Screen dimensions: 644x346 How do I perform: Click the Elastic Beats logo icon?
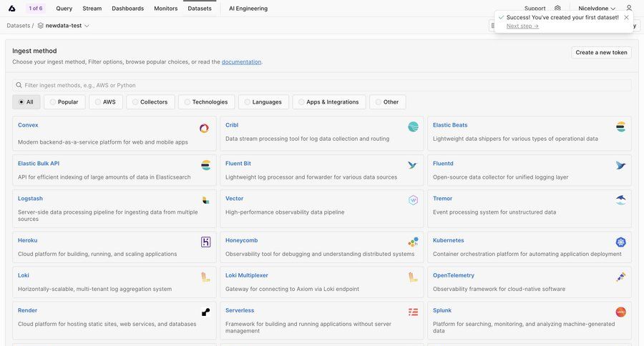[x=620, y=127]
